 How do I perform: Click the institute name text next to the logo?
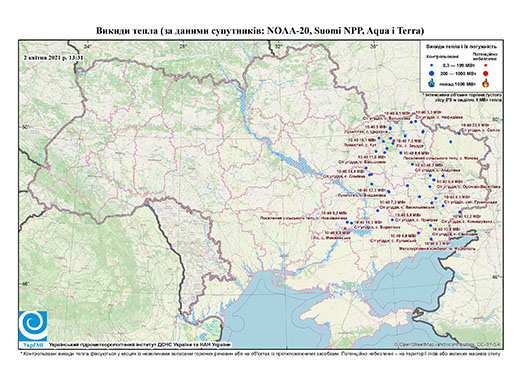click(140, 345)
